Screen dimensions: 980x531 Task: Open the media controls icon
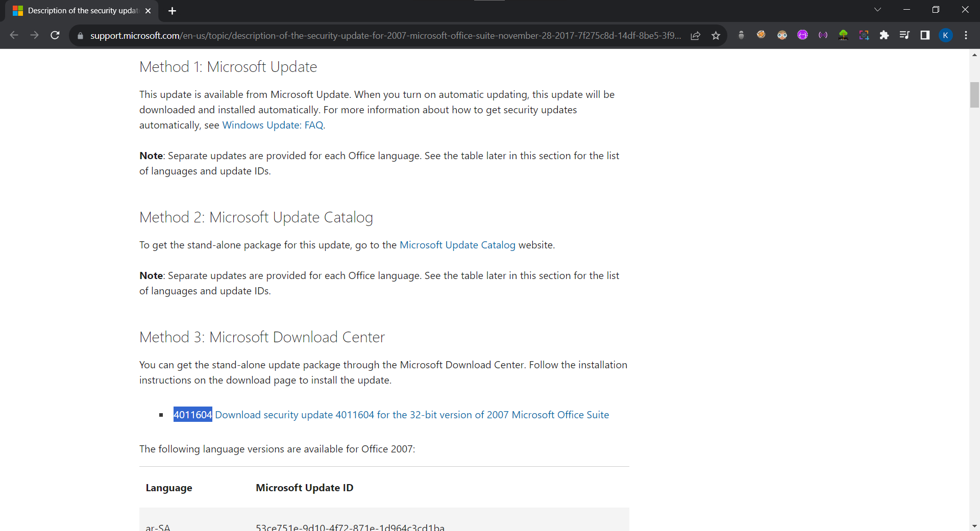click(904, 35)
